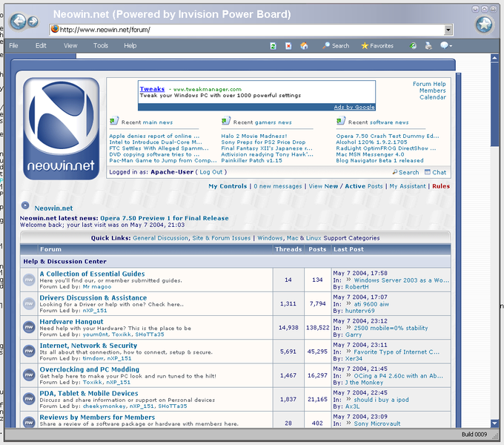This screenshot has width=504, height=445.
Task: Expand the speech bubble toolbar dropdown
Action: point(446,46)
